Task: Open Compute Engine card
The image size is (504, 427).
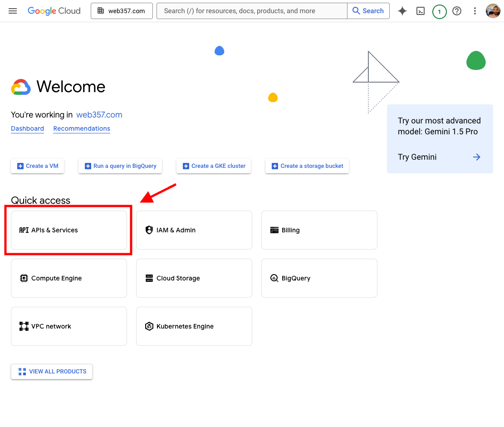Action: coord(69,278)
